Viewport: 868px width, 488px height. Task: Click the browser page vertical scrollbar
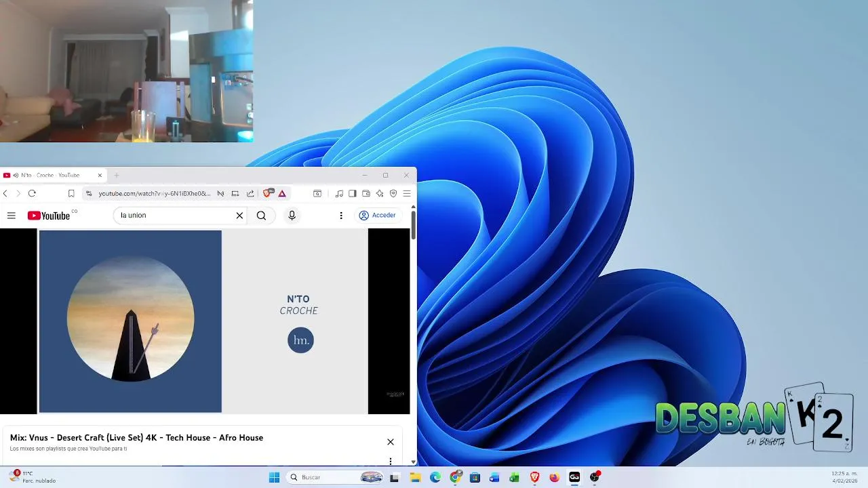(414, 225)
